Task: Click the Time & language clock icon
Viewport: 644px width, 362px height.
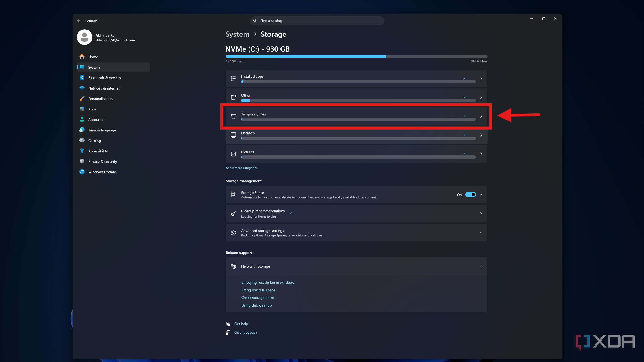Action: 82,130
